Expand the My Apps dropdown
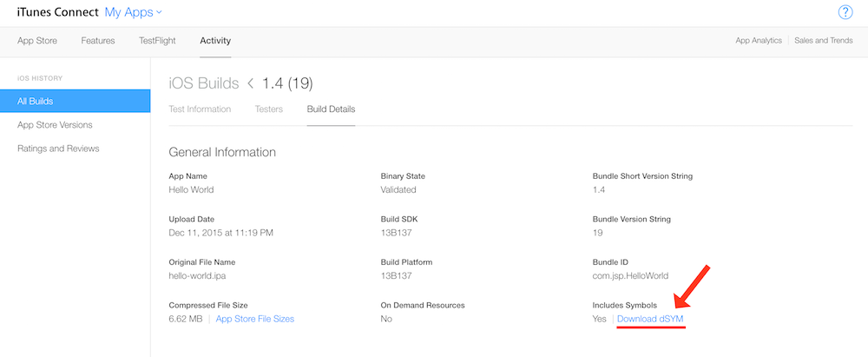Viewport: 868px width, 357px height. 134,12
